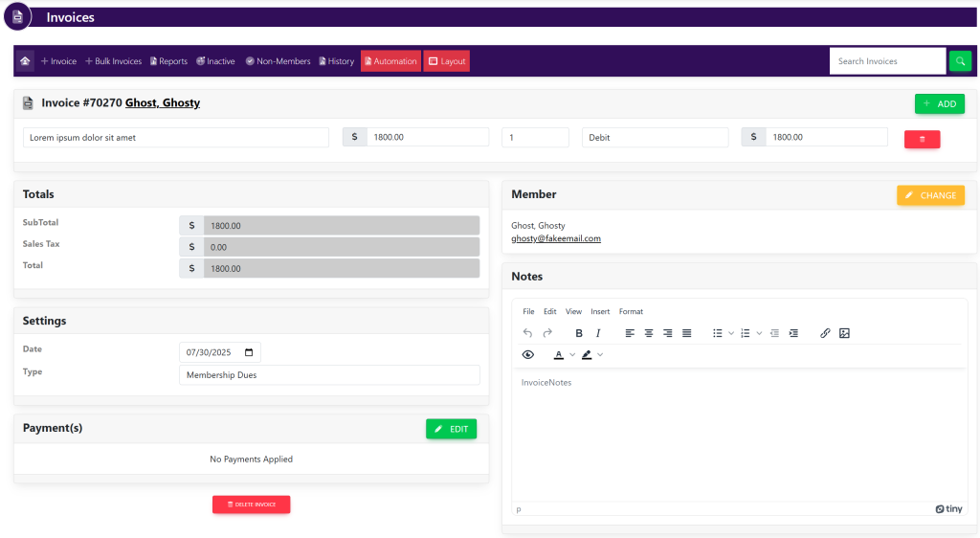Increase indent in the notes editor
This screenshot has width=980, height=538.
point(793,333)
